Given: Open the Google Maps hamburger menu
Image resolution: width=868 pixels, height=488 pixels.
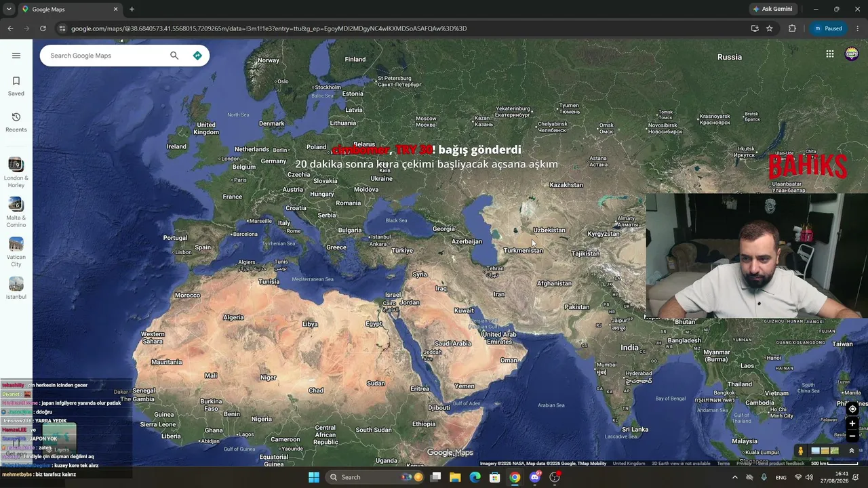Looking at the screenshot, I should tap(16, 56).
